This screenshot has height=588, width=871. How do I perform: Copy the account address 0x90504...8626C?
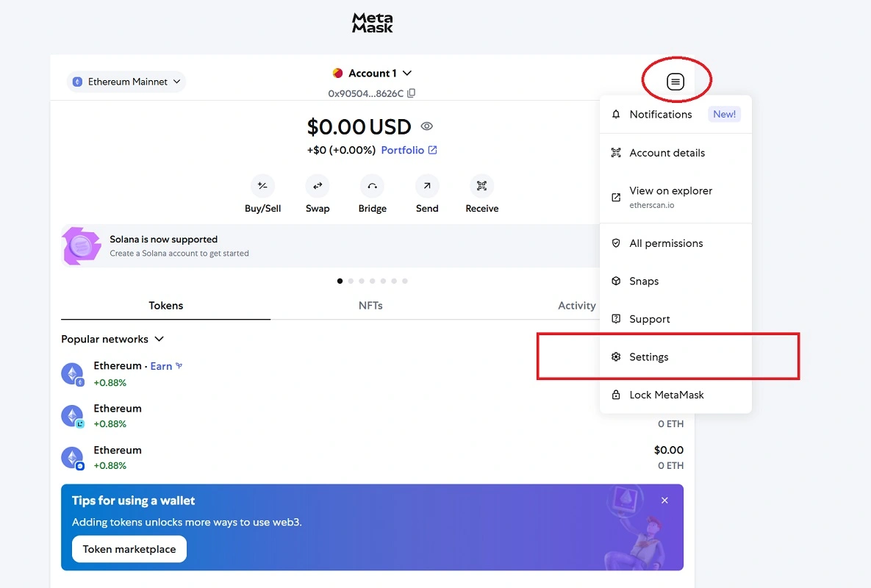411,93
